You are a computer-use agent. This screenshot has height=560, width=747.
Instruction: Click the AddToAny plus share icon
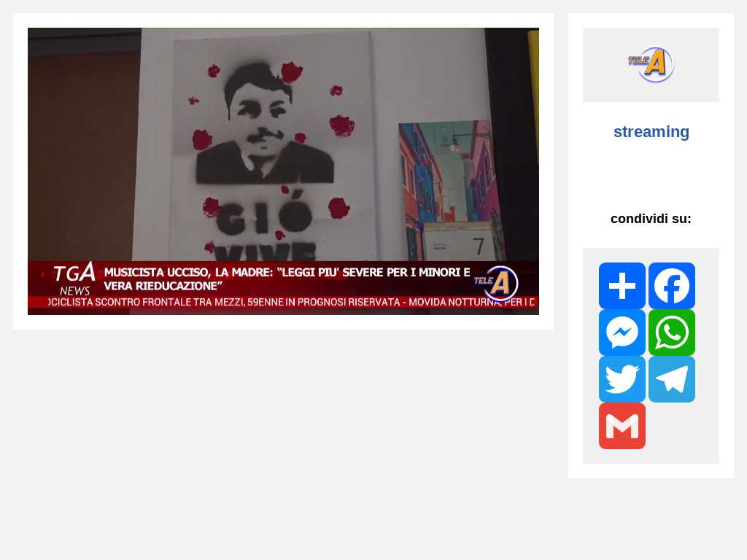[622, 286]
